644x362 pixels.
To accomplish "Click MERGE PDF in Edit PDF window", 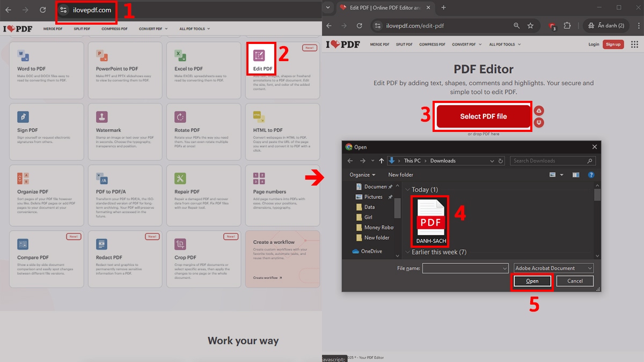I will pyautogui.click(x=379, y=45).
